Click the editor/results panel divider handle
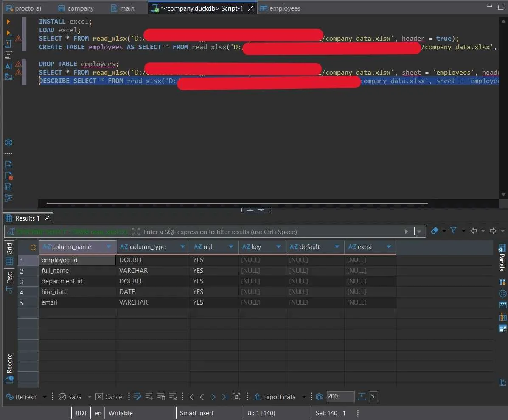508x420 pixels. tap(255, 210)
